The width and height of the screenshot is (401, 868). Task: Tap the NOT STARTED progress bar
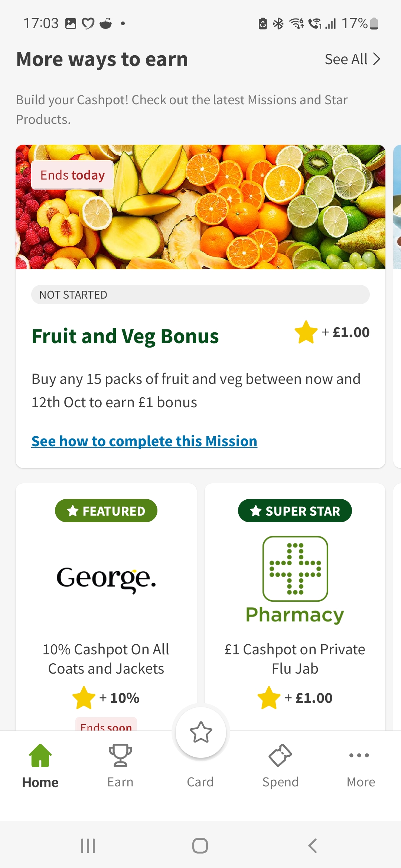coord(200,295)
